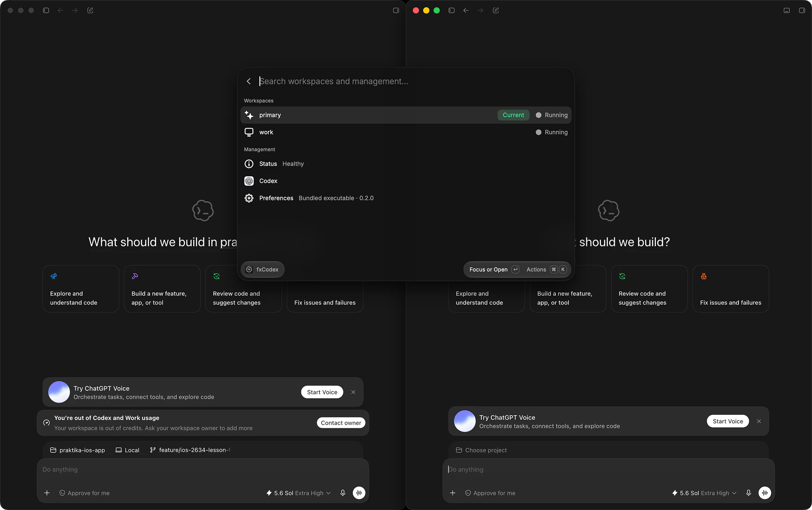Open the 5.6 Sol Extra High dropdown, right window

click(704, 493)
